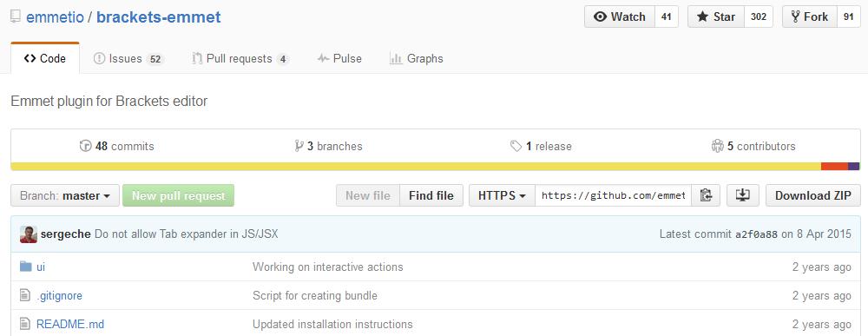Viewport: 868px width, 336px height.
Task: Click the Pull requests tab icon
Action: pyautogui.click(x=197, y=58)
